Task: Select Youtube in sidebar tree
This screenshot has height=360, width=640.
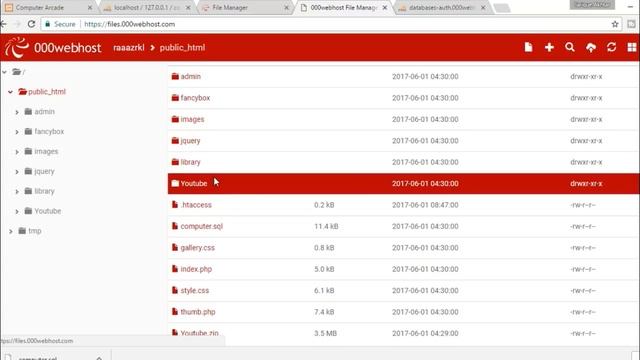Action: 48,211
